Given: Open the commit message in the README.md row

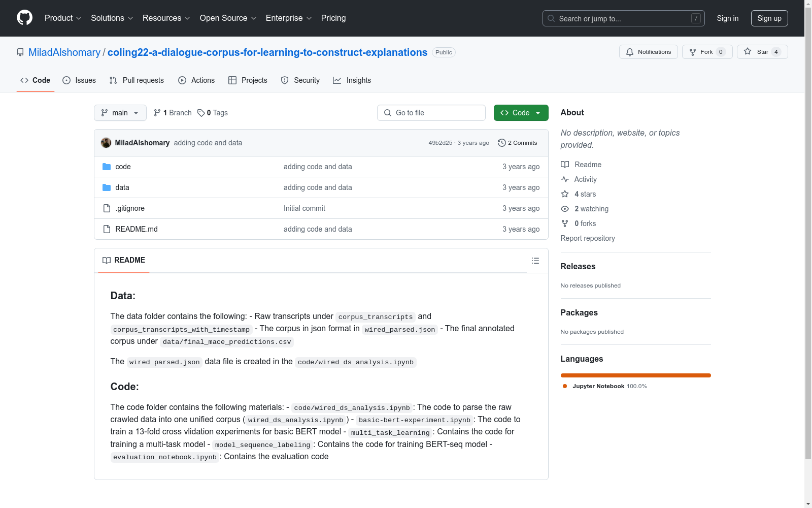Looking at the screenshot, I should coord(318,229).
